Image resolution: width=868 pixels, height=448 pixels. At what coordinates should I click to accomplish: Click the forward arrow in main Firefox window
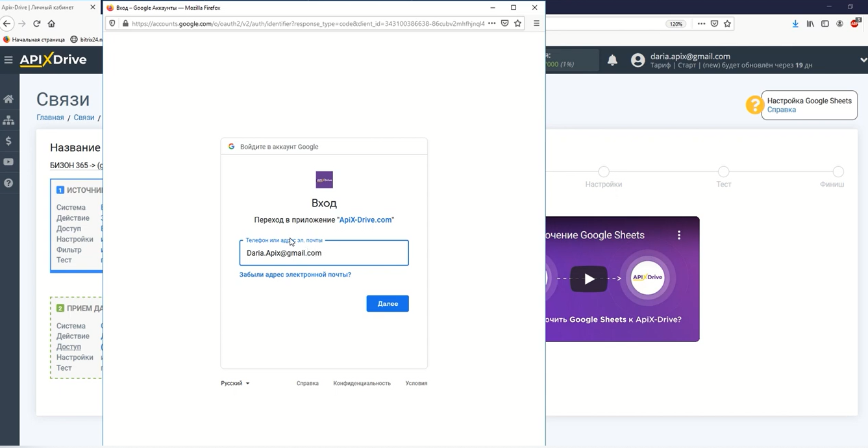(22, 23)
